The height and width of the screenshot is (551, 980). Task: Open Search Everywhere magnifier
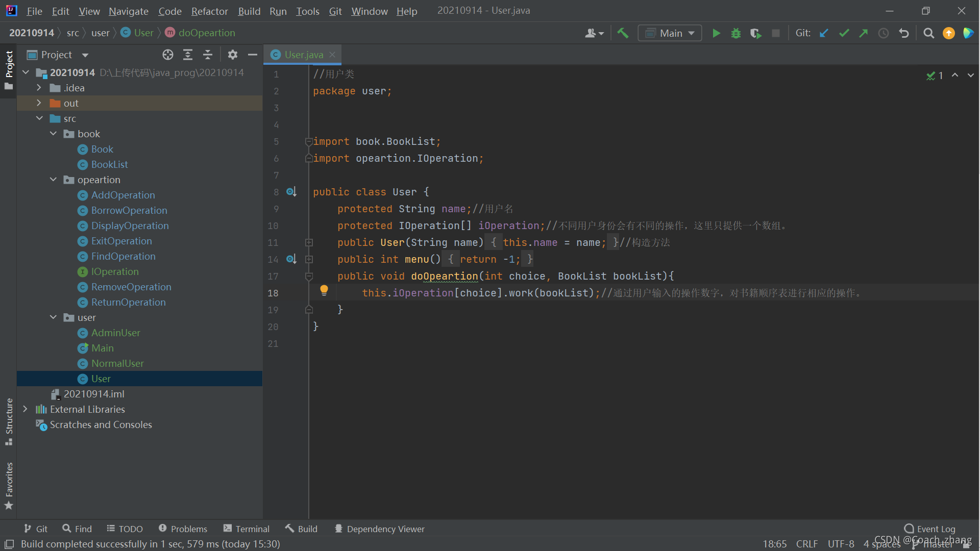tap(929, 33)
